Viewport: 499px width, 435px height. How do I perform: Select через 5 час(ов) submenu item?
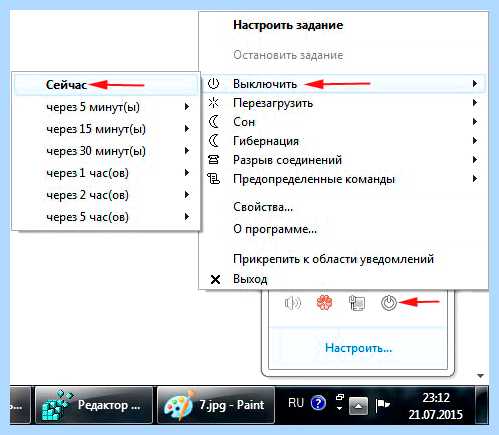click(x=106, y=217)
